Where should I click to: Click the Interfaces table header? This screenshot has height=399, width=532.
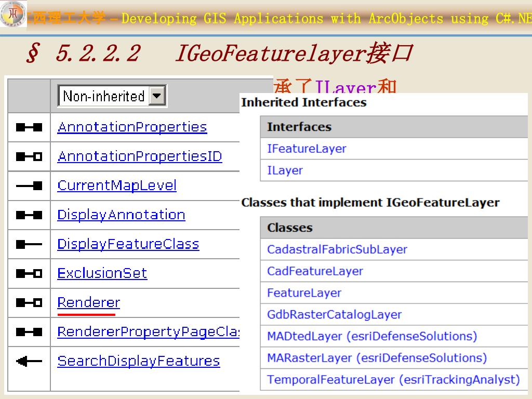(394, 127)
